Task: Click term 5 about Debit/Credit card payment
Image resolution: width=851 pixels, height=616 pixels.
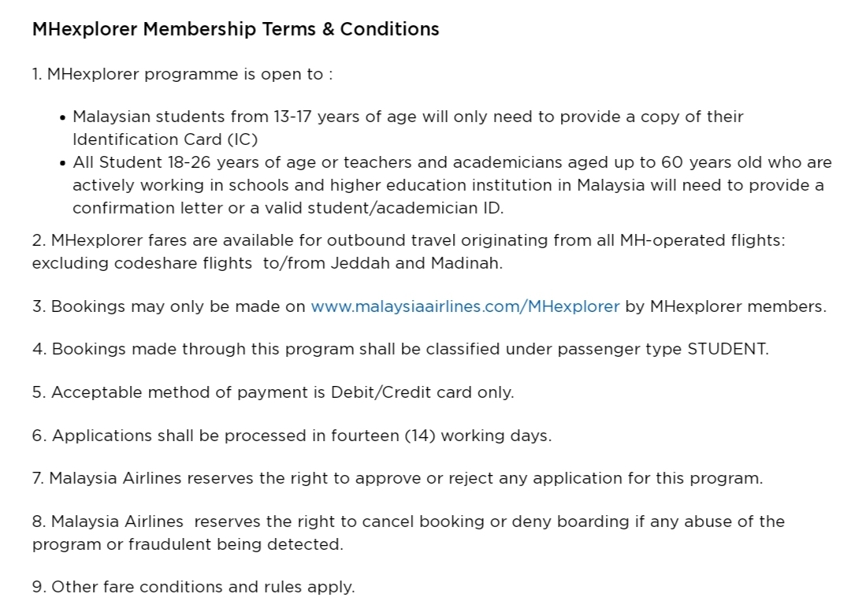Action: coord(273,392)
